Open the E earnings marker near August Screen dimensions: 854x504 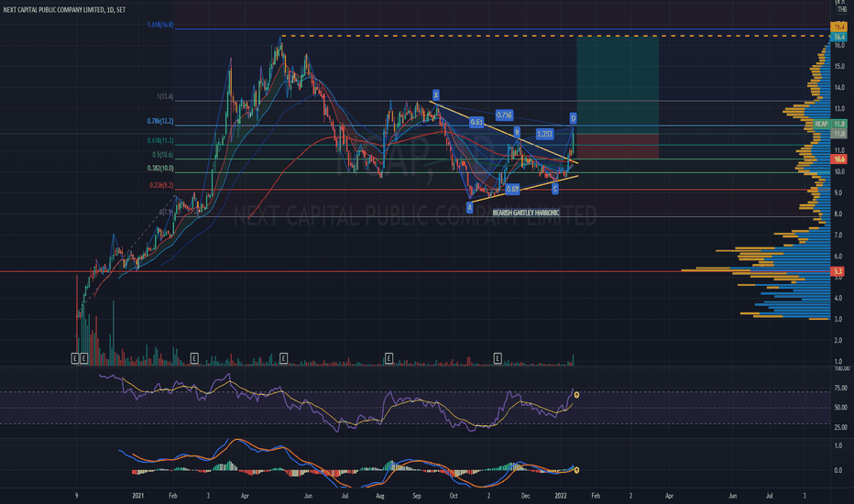click(x=389, y=358)
